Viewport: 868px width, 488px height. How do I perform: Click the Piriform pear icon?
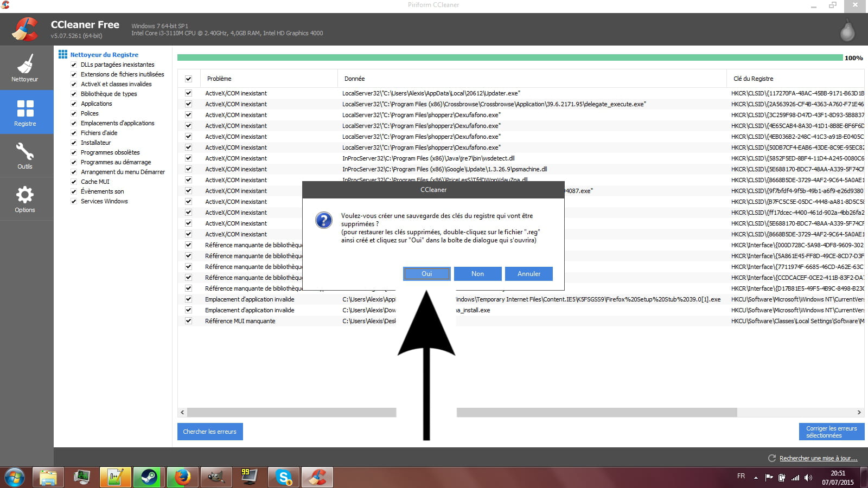coord(847,30)
